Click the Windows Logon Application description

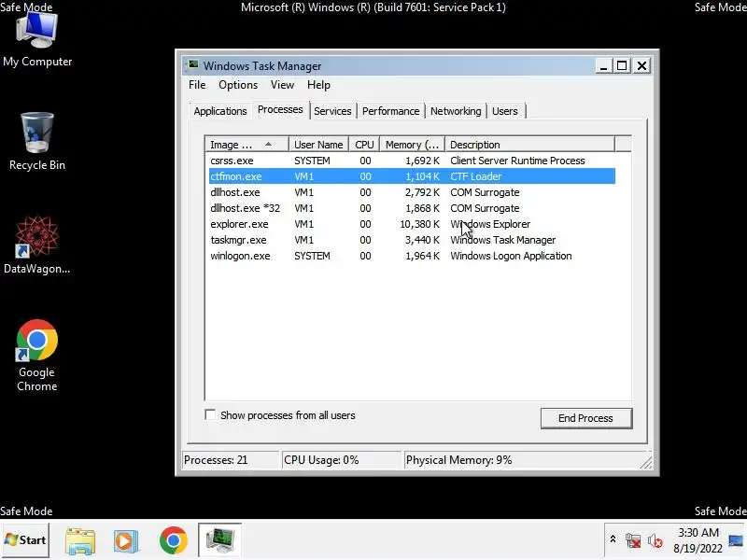point(511,256)
